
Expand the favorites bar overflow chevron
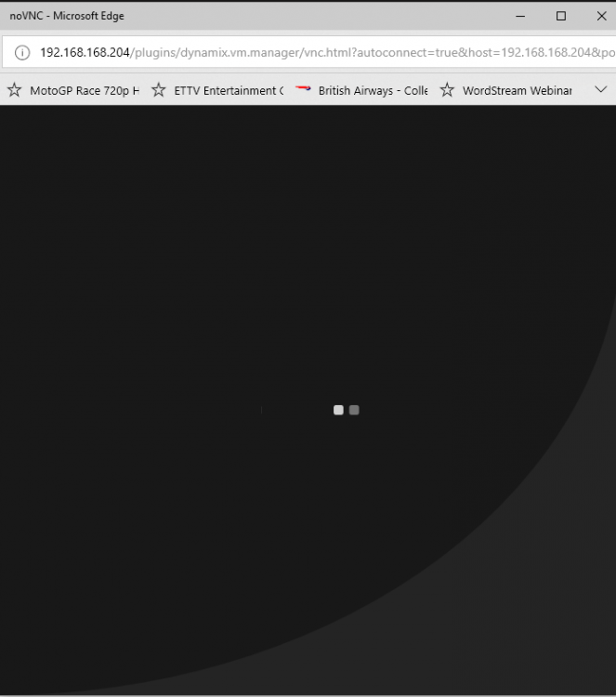[601, 89]
